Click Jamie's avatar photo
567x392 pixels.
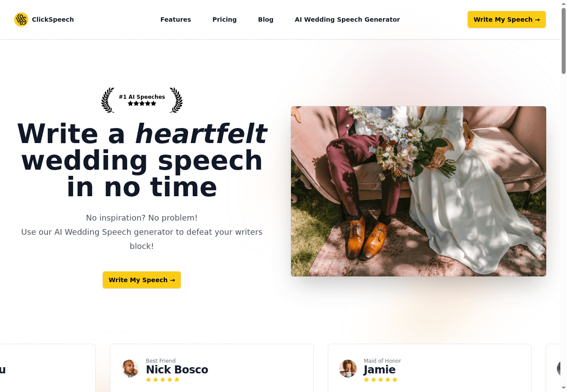[348, 369]
